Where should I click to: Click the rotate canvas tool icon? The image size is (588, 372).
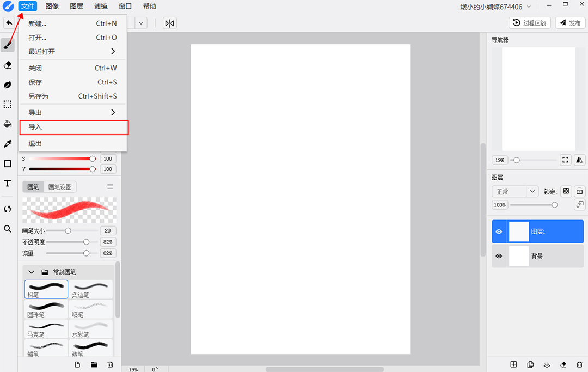(8, 209)
